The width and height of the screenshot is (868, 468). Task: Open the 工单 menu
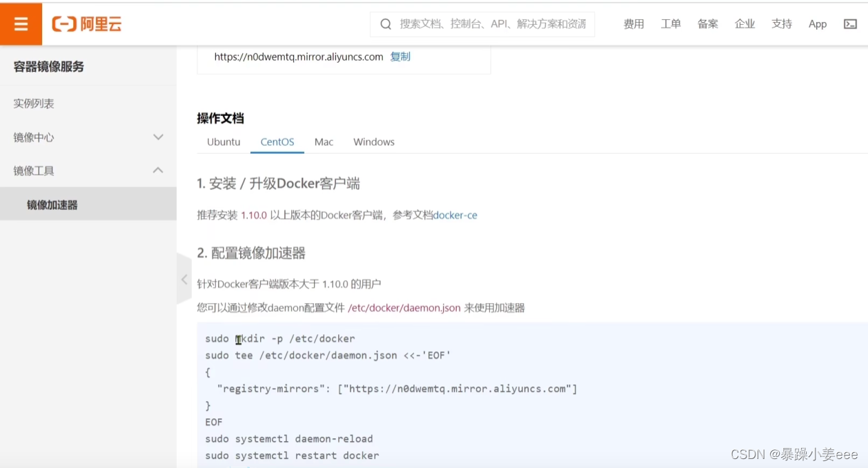(671, 23)
